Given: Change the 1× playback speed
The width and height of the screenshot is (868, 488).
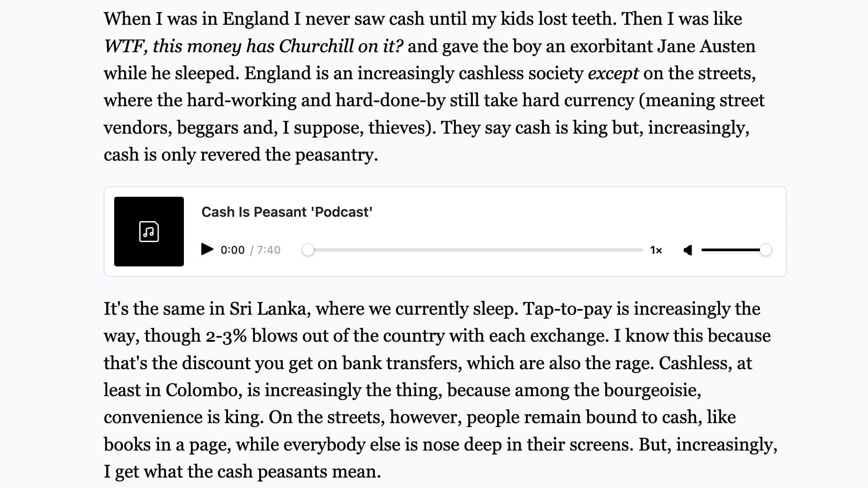Looking at the screenshot, I should 656,250.
